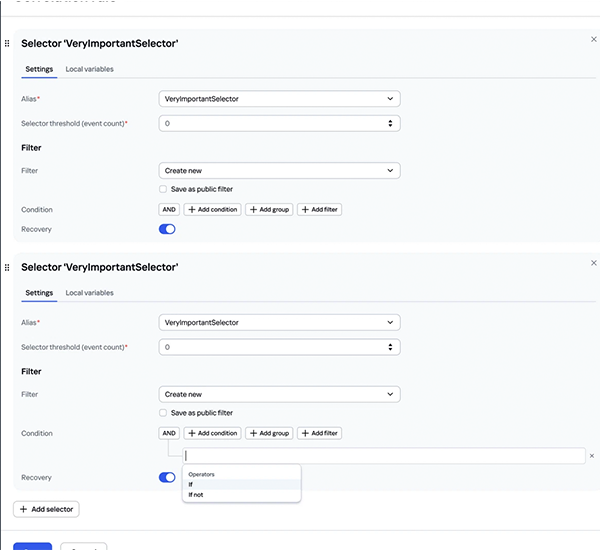Image resolution: width=600 pixels, height=550 pixels.
Task: Toggle Recovery switch in second selector
Action: (167, 477)
